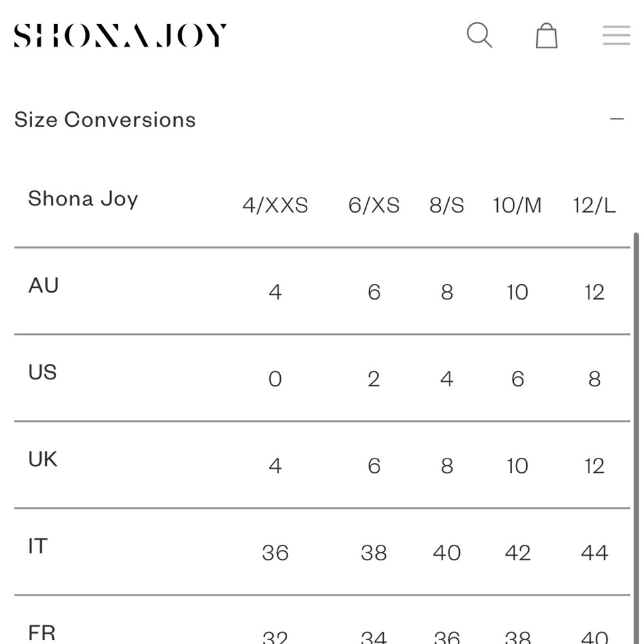The image size is (644, 644).
Task: Click the IT row label
Action: [38, 546]
